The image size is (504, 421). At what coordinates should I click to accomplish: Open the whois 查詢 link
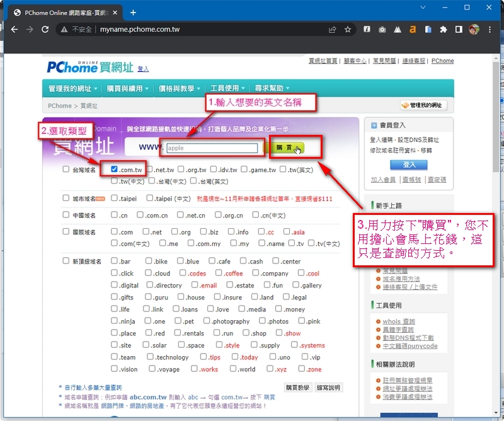pos(400,321)
